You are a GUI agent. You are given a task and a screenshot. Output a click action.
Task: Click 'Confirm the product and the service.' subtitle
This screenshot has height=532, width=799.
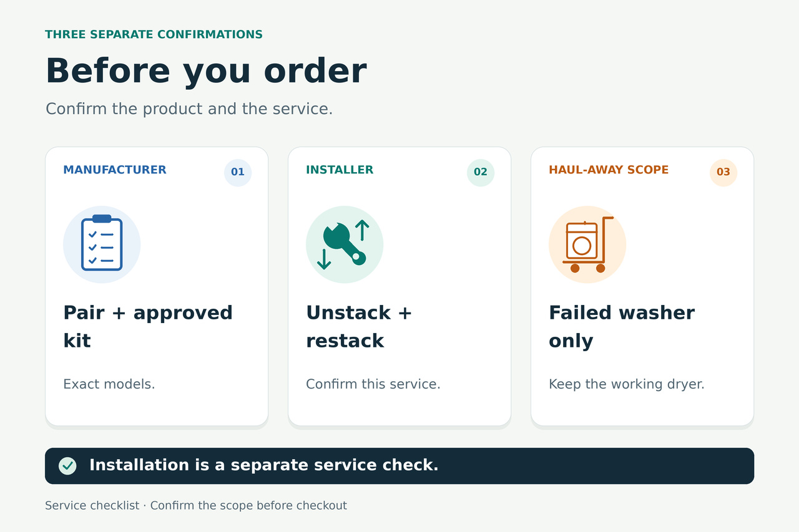[x=189, y=109]
